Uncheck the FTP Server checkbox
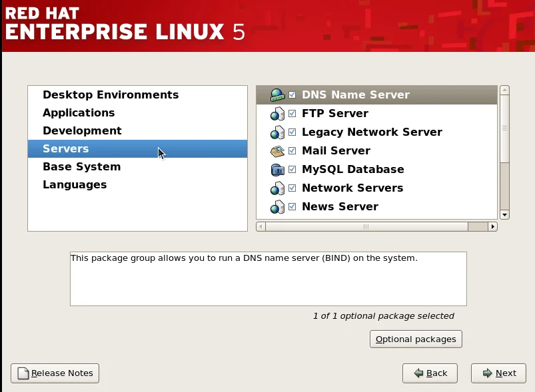The width and height of the screenshot is (535, 392). click(292, 114)
